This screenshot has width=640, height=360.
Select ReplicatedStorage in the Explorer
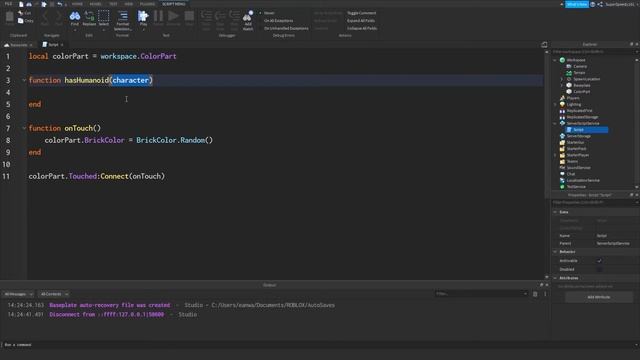pos(582,117)
